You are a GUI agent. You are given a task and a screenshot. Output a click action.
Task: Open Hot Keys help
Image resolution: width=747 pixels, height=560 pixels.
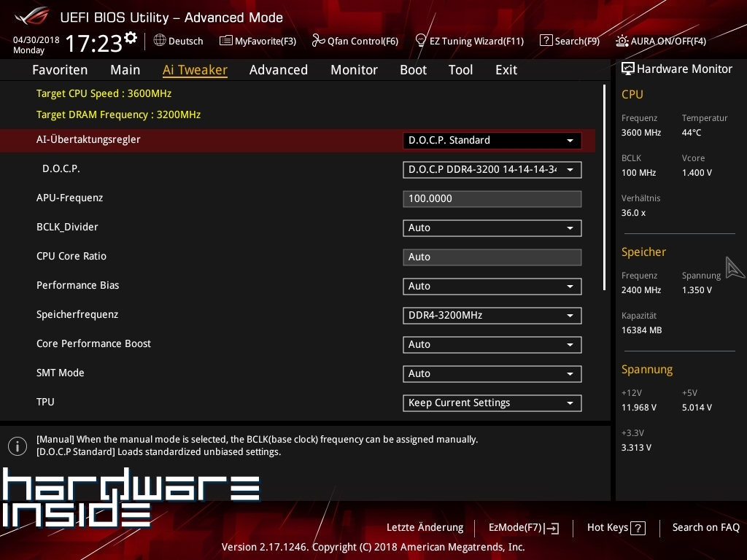coord(616,528)
